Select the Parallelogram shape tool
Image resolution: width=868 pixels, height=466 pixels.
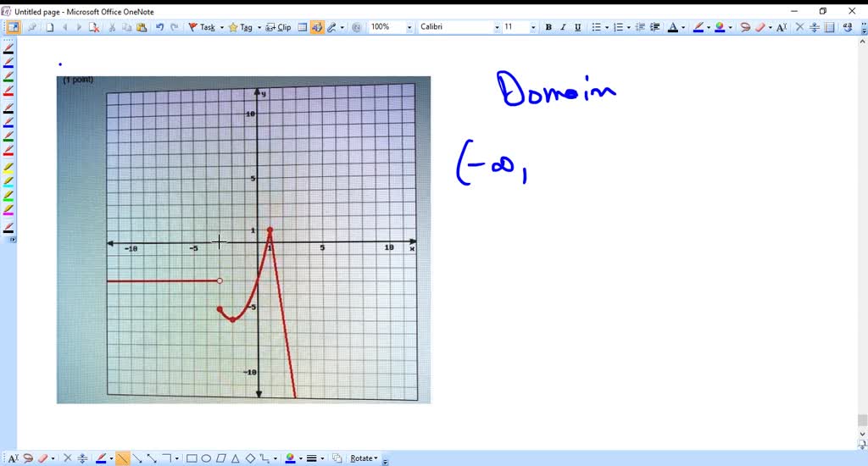[x=221, y=458]
